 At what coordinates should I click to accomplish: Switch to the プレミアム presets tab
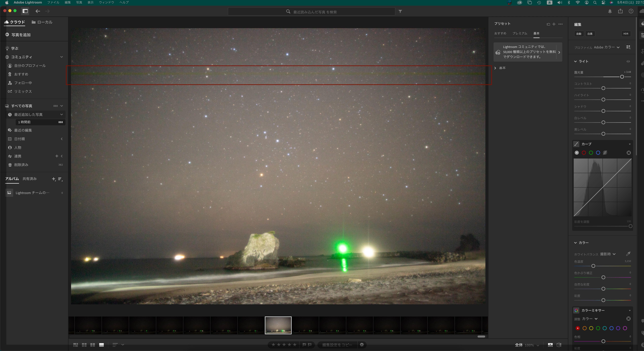pyautogui.click(x=520, y=33)
